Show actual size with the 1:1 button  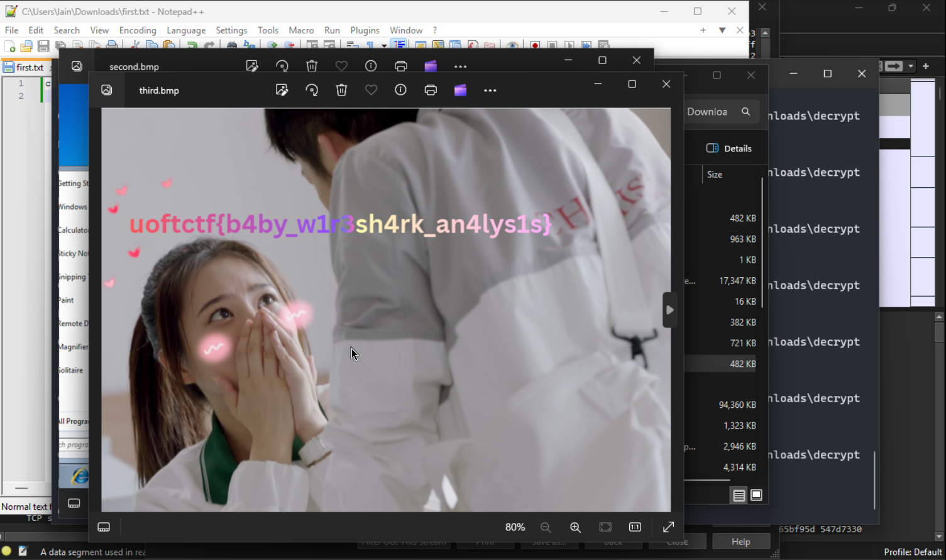click(x=635, y=527)
